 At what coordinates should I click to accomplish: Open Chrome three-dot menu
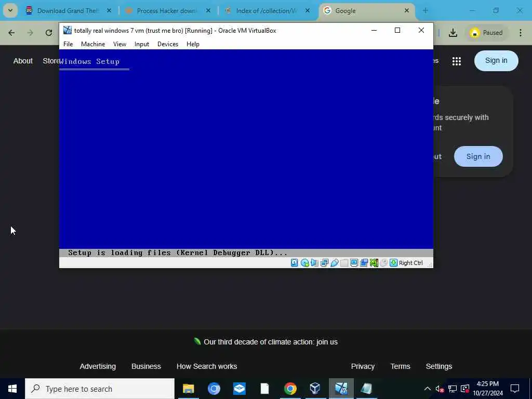pyautogui.click(x=521, y=33)
